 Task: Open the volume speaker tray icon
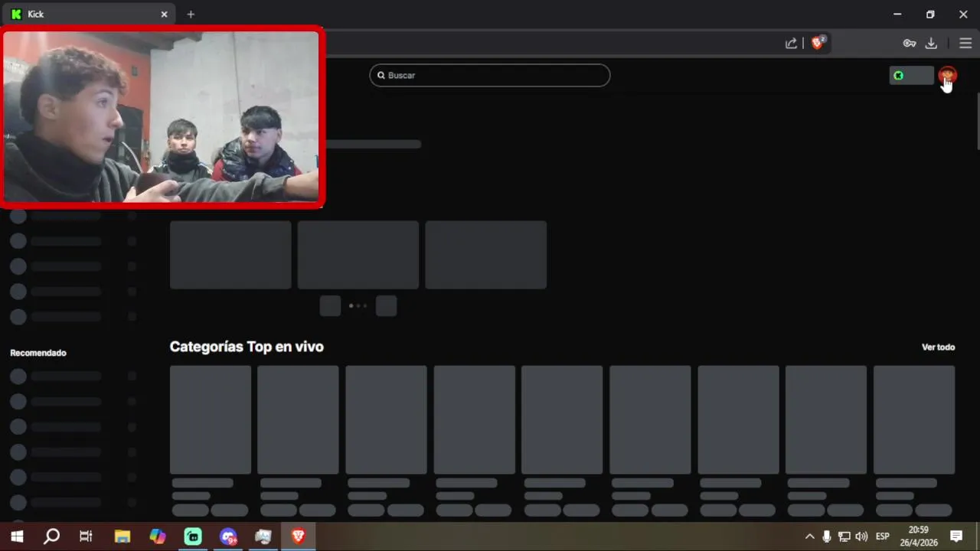(x=861, y=536)
